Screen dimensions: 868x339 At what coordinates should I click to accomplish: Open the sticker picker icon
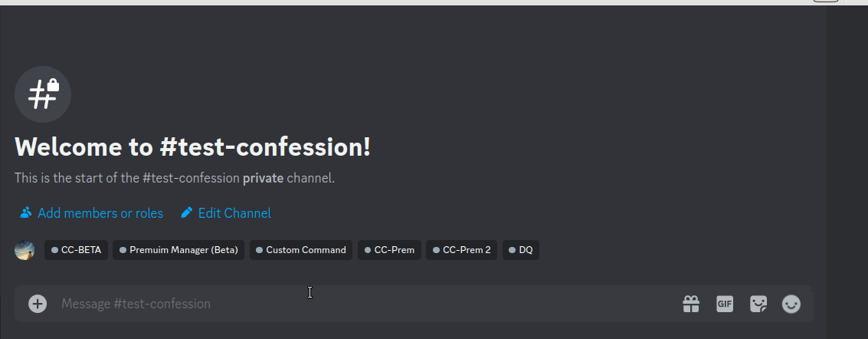[x=758, y=304]
